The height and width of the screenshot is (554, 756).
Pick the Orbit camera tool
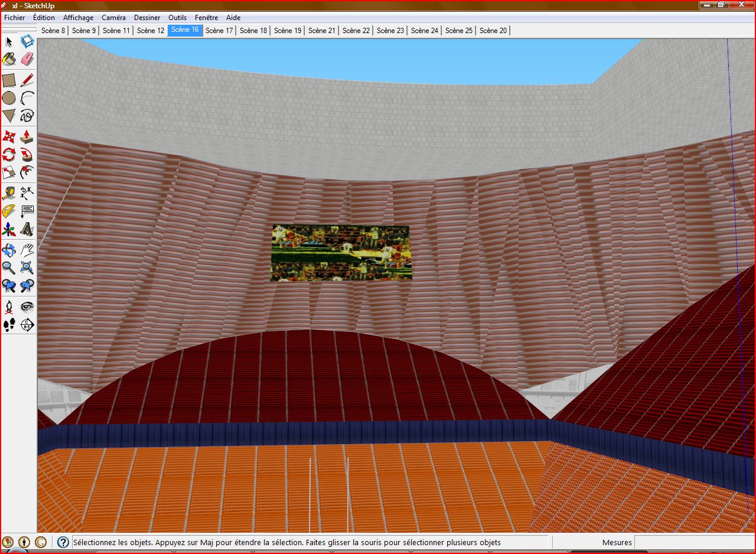coord(9,250)
